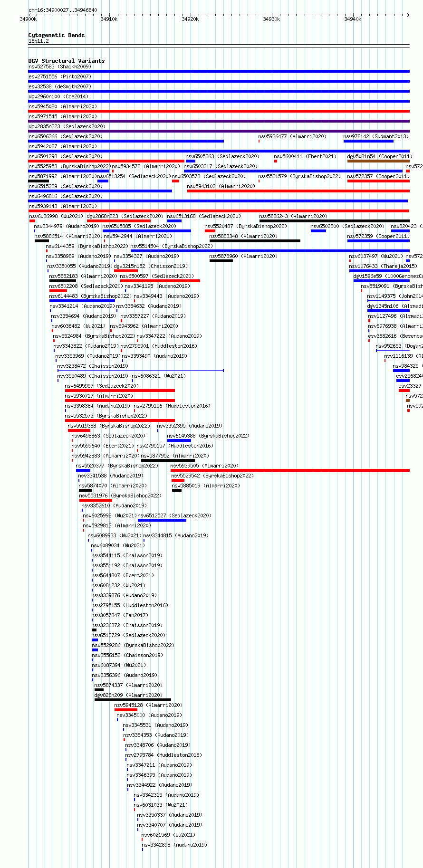Click the brown bar of dgv5081n54 (Cooper2011)
This screenshot has height=868, width=423.
click(378, 161)
